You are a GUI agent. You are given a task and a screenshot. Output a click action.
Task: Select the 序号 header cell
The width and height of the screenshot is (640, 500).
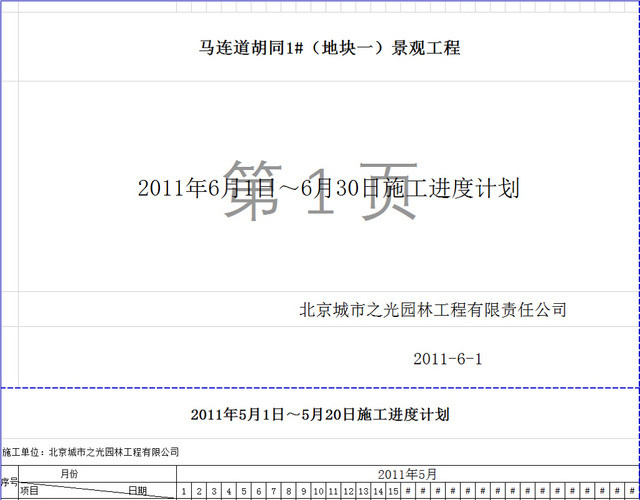point(9,482)
